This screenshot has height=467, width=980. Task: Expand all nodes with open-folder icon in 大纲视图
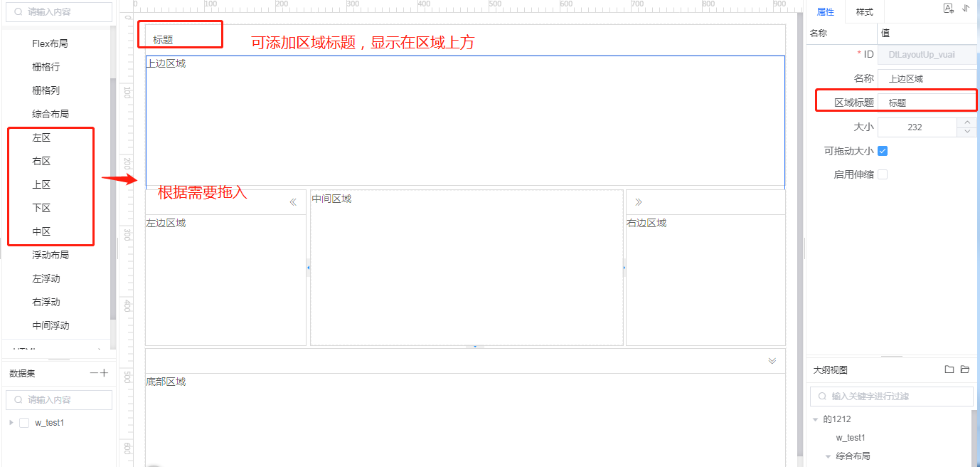click(x=965, y=369)
